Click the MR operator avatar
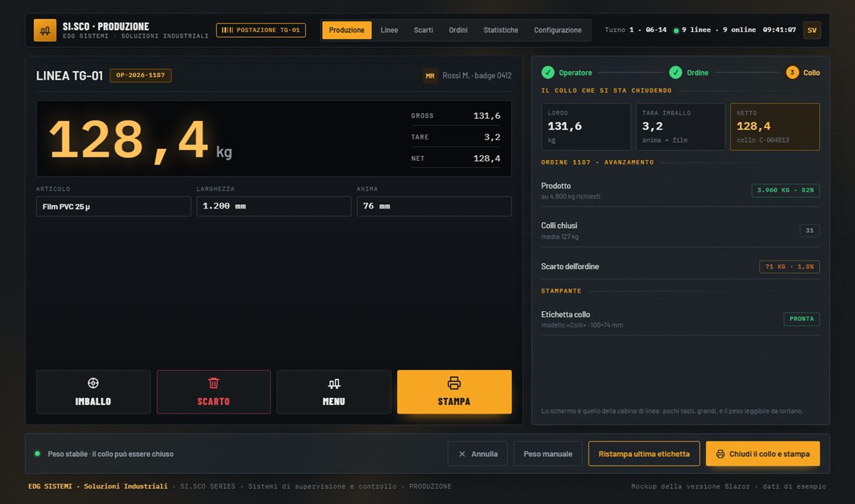 point(430,75)
